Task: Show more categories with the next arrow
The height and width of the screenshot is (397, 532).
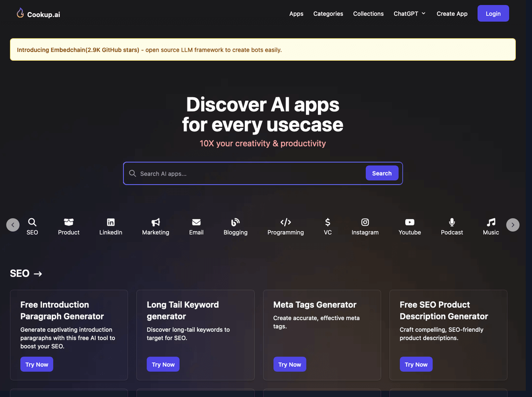Action: click(x=513, y=225)
